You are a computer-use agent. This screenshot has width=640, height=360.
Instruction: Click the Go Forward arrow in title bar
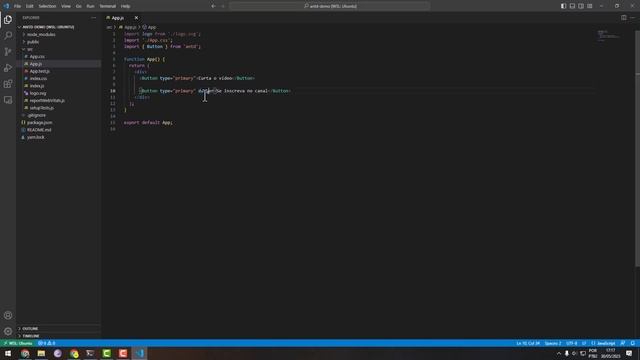pos(223,6)
